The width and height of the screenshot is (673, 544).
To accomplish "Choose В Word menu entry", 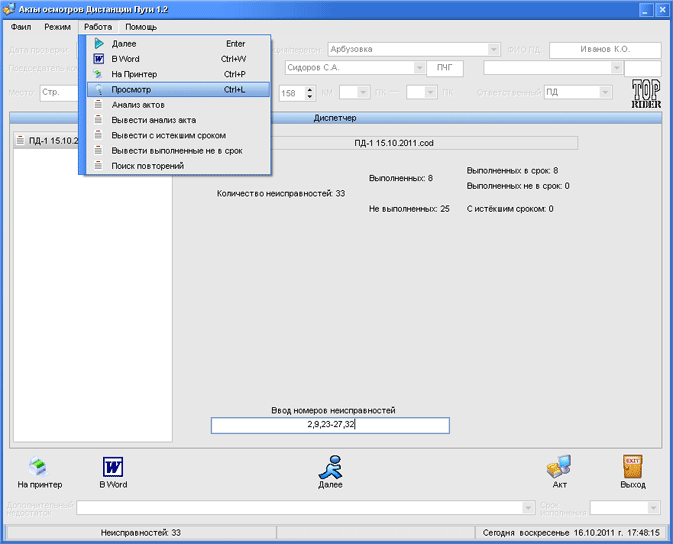I will coord(179,59).
